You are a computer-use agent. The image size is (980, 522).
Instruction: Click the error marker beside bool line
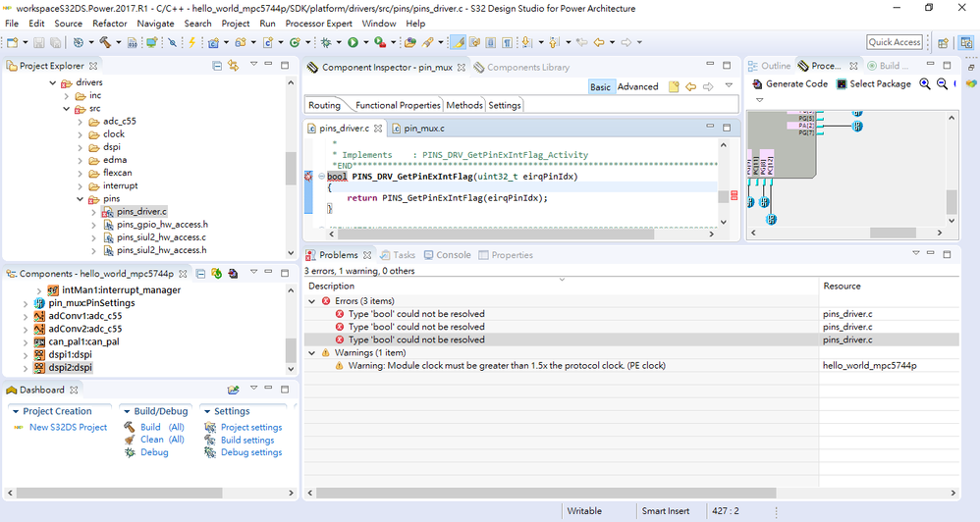coord(308,177)
